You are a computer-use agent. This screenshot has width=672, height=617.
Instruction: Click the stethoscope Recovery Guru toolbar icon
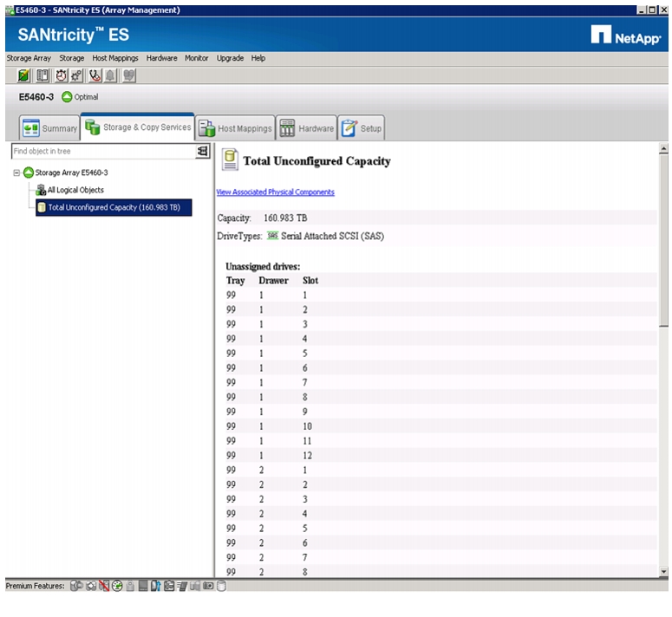coord(95,75)
